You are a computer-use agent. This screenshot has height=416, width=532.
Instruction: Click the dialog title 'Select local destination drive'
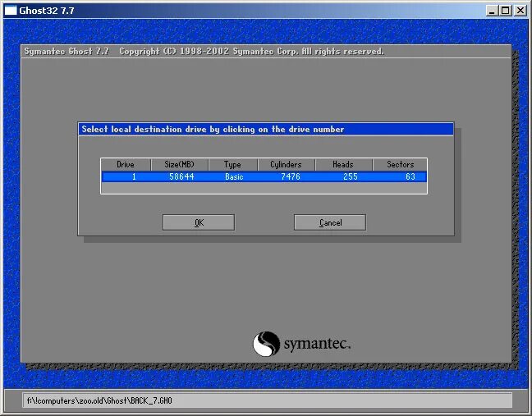pyautogui.click(x=213, y=129)
